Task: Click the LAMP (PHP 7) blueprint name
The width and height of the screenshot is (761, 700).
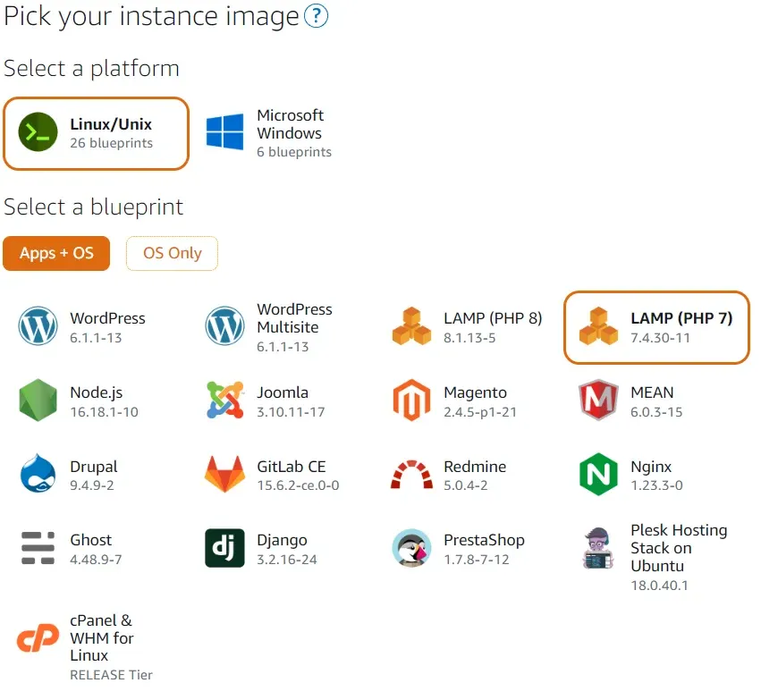Action: [x=682, y=318]
